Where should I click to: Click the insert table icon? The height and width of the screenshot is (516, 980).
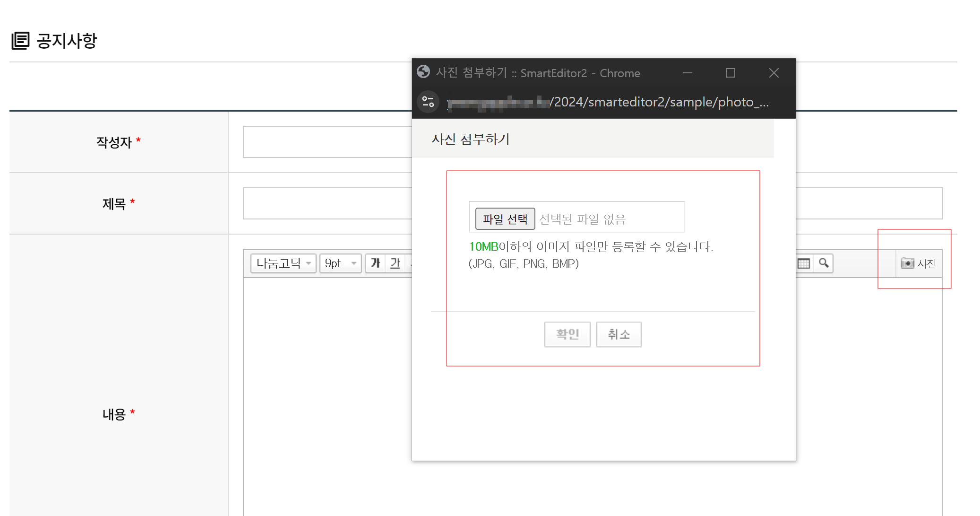tap(804, 263)
